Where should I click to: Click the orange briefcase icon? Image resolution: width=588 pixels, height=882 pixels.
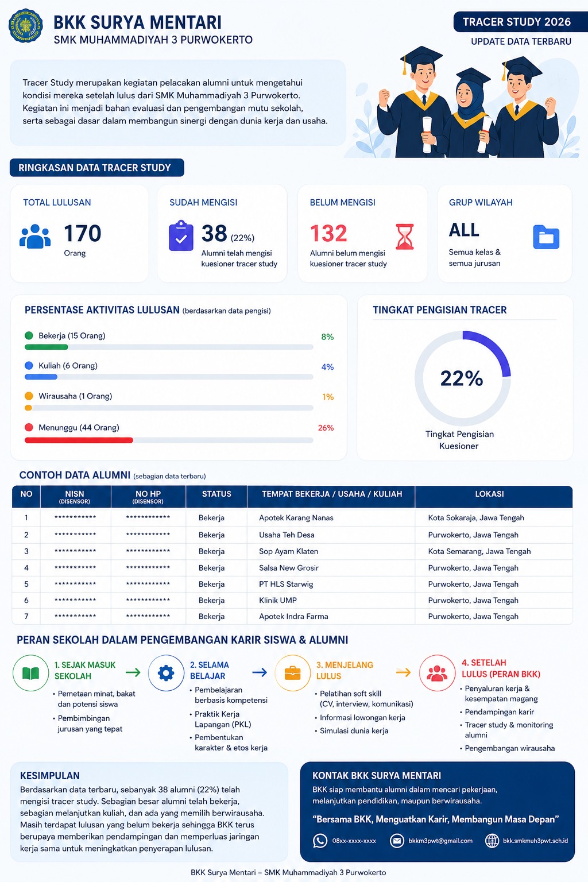tap(293, 673)
